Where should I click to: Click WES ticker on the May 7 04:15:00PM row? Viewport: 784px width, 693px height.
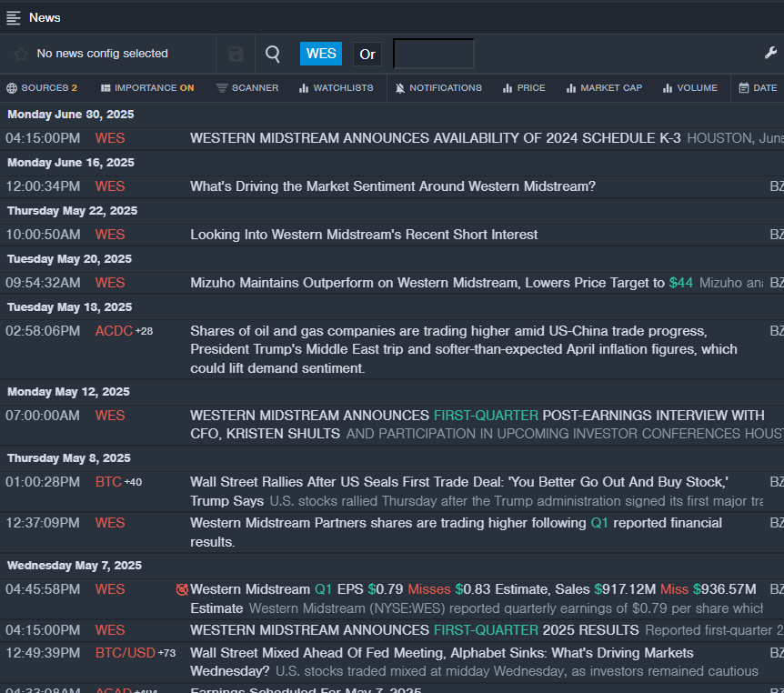click(110, 630)
